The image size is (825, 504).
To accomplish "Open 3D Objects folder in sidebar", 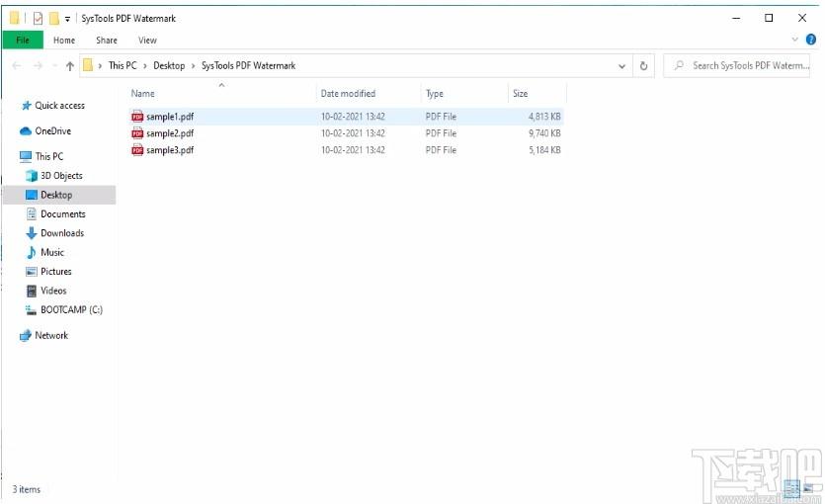I will [61, 176].
